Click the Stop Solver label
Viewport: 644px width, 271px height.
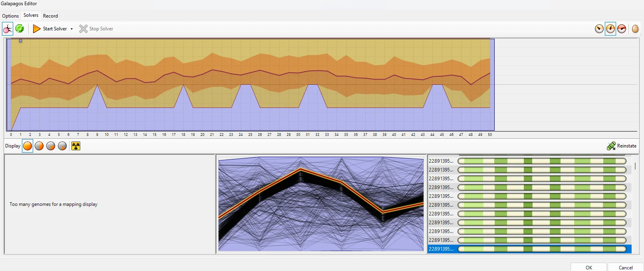101,29
